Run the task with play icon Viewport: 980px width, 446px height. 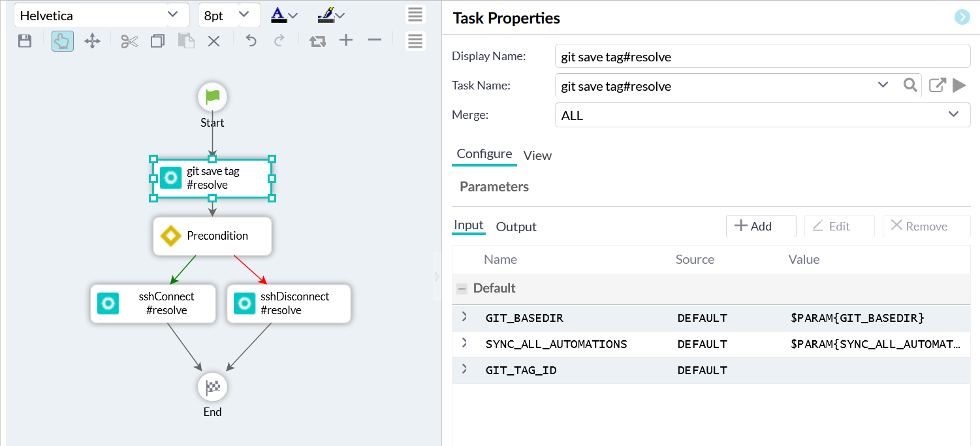tap(959, 86)
